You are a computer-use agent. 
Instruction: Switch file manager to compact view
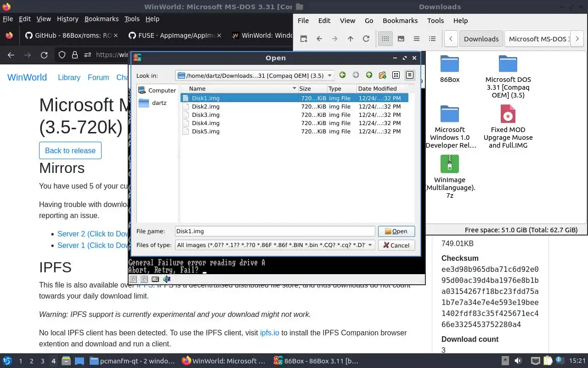[x=417, y=39]
